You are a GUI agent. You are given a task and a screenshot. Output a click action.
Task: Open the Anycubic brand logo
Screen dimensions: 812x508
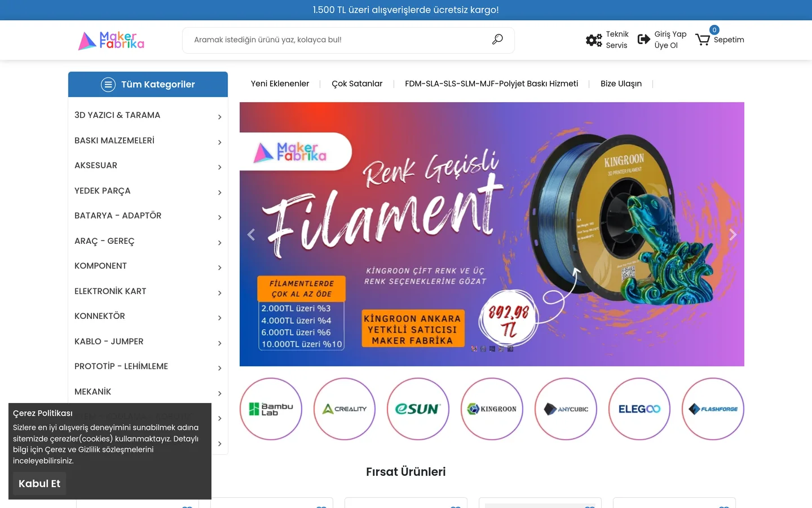566,409
